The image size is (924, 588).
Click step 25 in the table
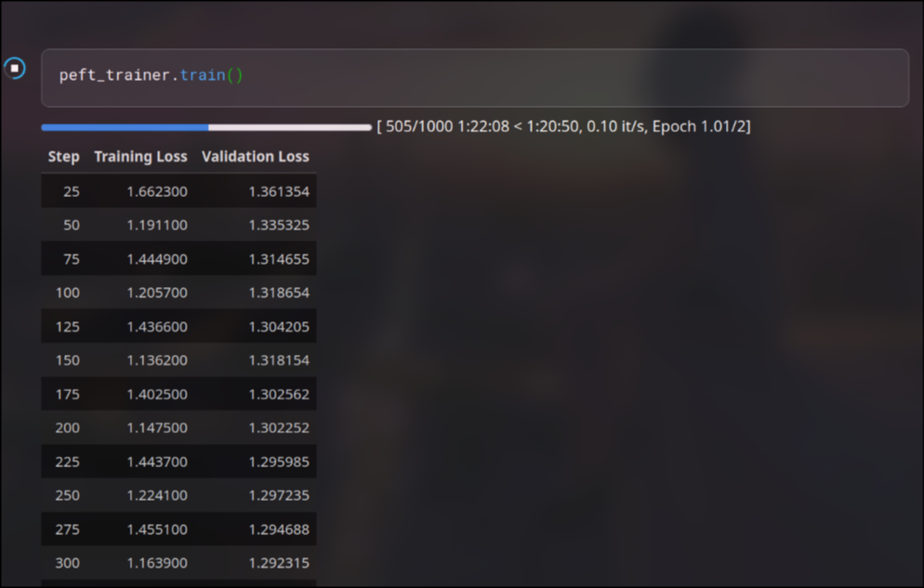coord(72,191)
